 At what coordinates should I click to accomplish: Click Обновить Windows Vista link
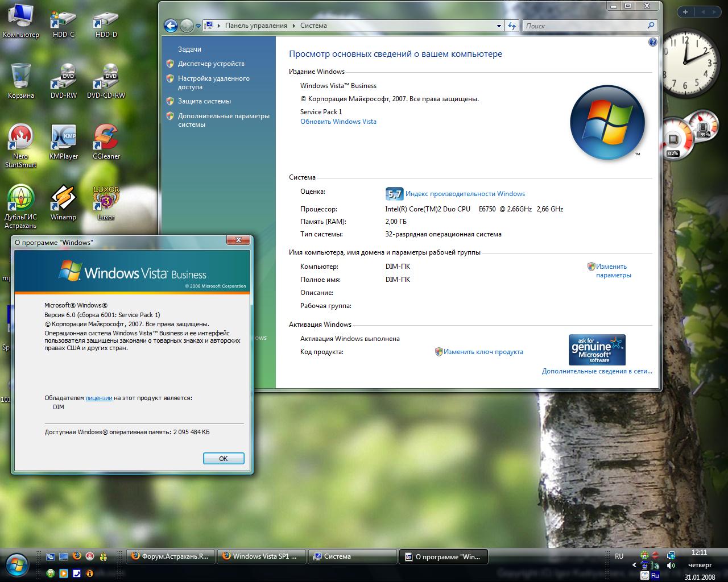click(x=338, y=122)
